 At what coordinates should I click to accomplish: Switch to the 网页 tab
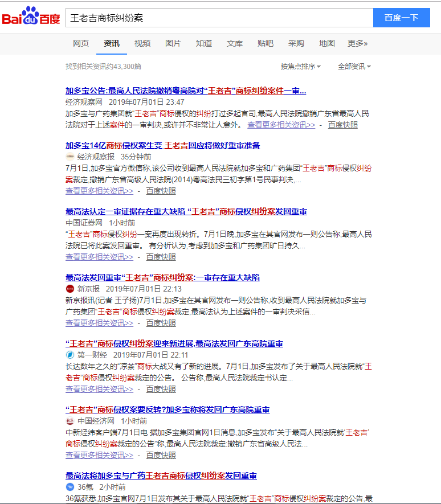pyautogui.click(x=81, y=43)
